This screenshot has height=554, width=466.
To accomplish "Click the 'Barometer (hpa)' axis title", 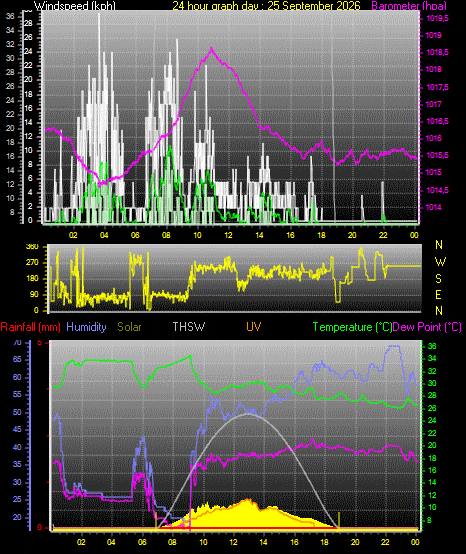I will click(409, 6).
